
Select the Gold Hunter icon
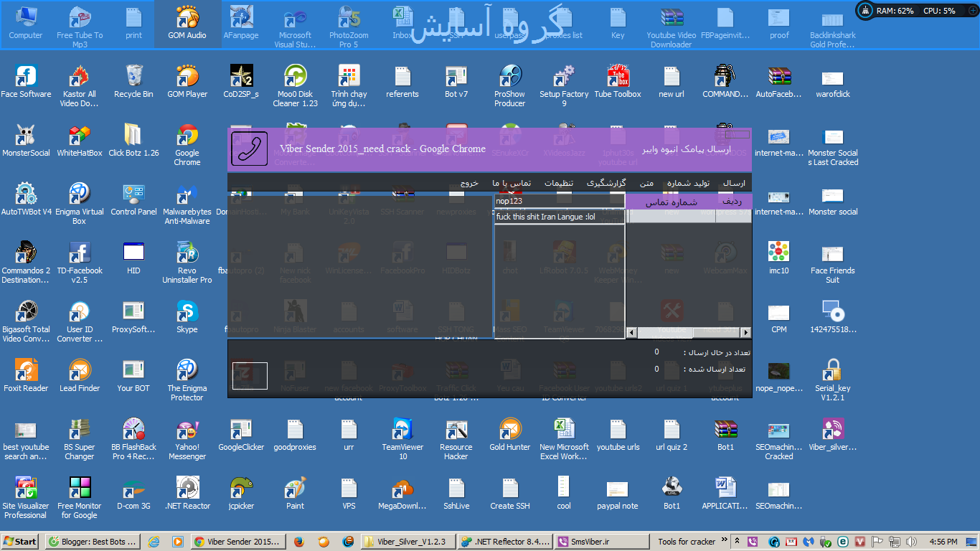click(x=510, y=435)
